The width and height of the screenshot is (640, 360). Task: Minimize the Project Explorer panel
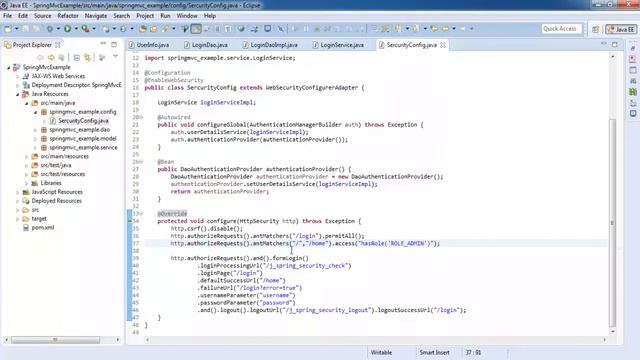(x=103, y=44)
